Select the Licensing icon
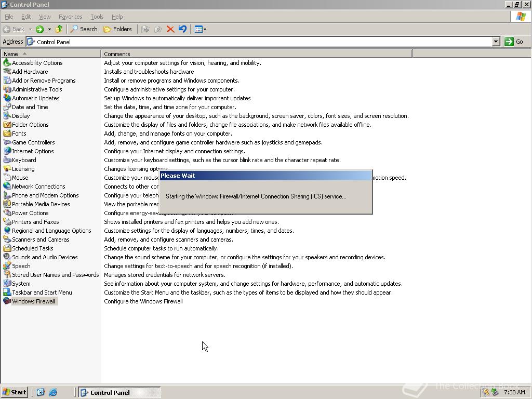This screenshot has width=532, height=399. (x=7, y=169)
